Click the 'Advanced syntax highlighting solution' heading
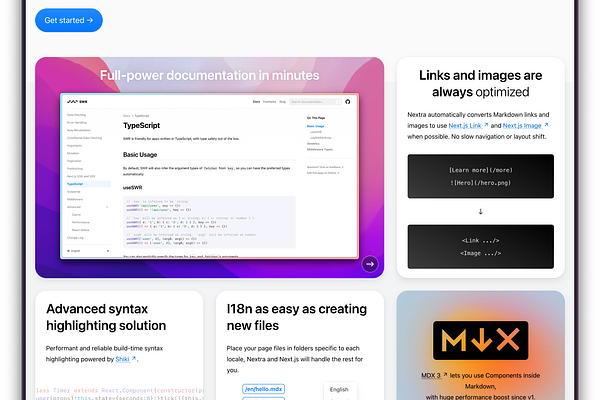The width and height of the screenshot is (600, 400). click(106, 317)
